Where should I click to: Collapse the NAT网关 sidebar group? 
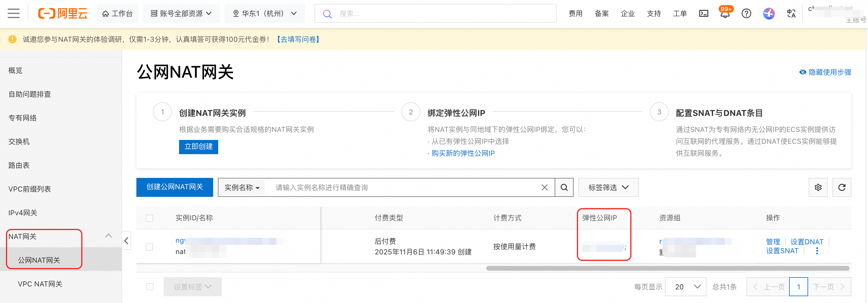point(108,236)
